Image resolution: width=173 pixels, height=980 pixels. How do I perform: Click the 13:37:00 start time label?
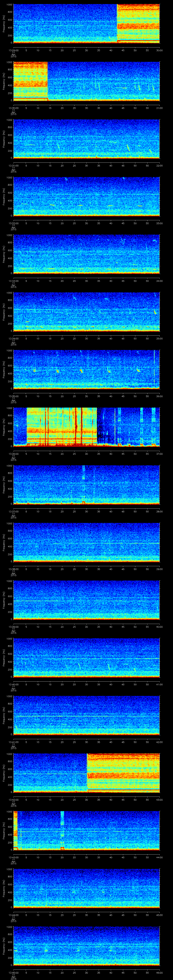pyautogui.click(x=13, y=511)
